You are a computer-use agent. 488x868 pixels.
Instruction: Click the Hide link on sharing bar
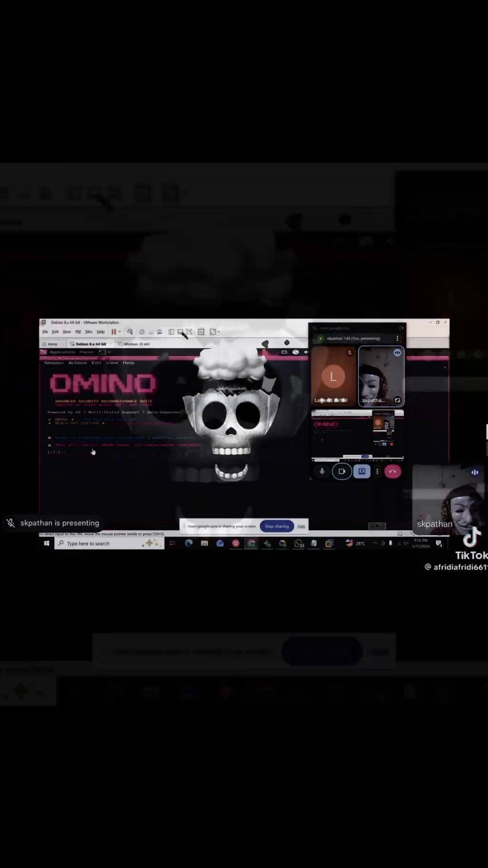pyautogui.click(x=301, y=527)
